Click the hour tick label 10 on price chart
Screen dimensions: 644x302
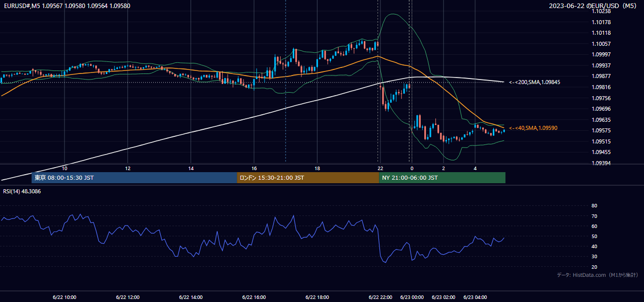[65, 168]
